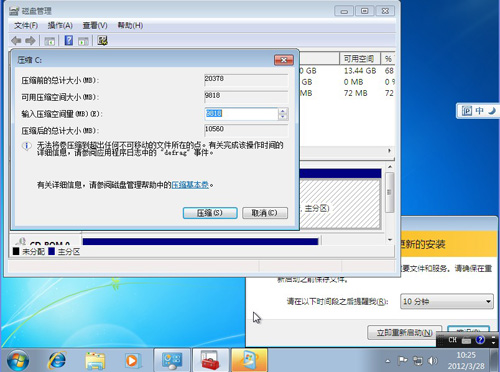Open Windows Explorer folder icon on taskbar
This screenshot has height=372, width=500.
point(95,361)
